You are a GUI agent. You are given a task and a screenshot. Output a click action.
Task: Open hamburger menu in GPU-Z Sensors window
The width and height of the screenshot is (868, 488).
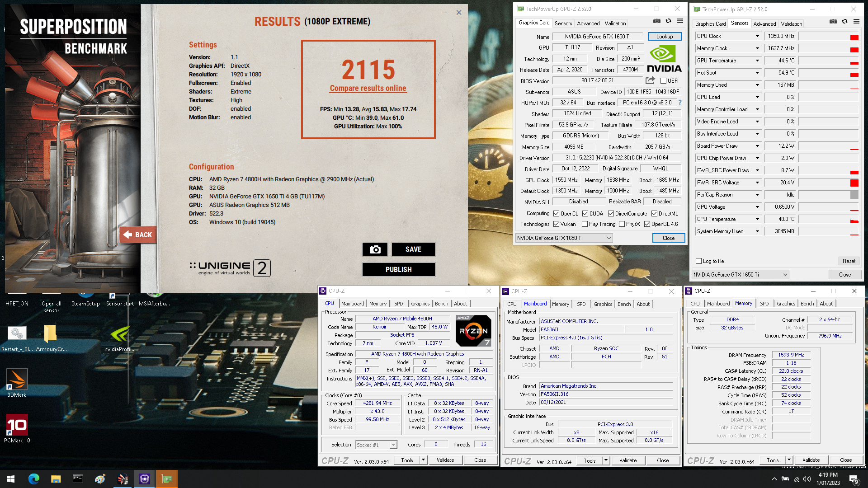pos(856,22)
